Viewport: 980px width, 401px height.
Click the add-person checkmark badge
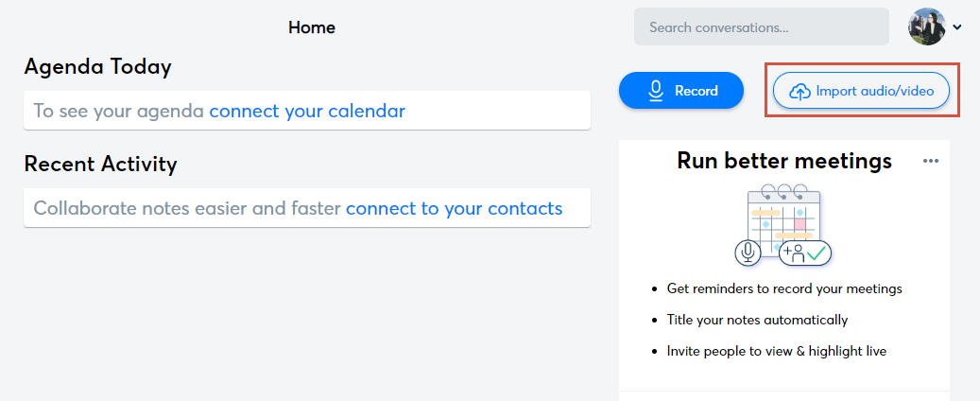804,253
